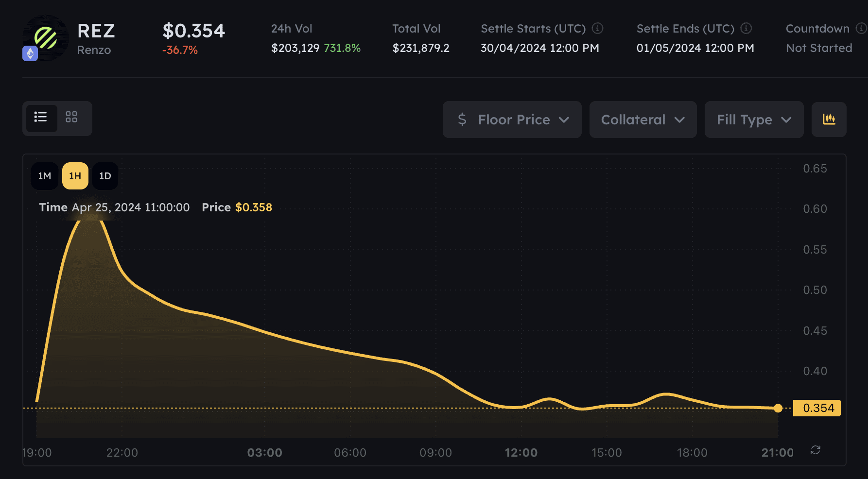Select the list view layout icon
868x479 pixels.
point(41,118)
